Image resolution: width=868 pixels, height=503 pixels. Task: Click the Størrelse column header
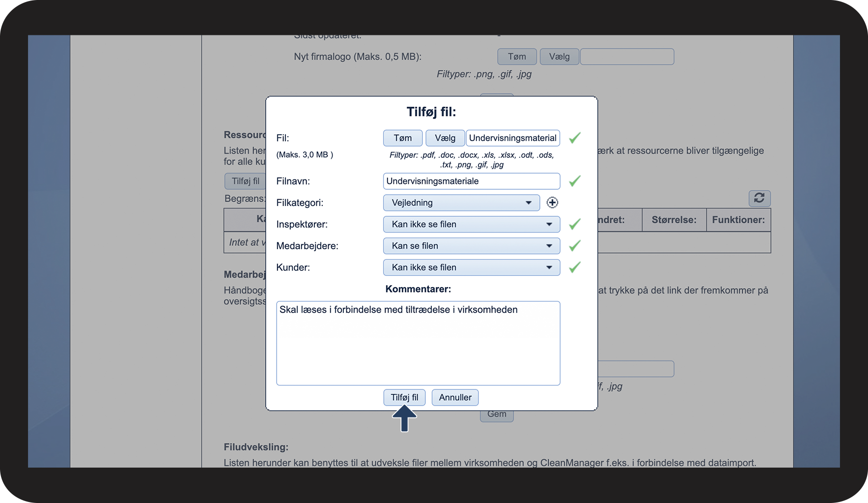[x=673, y=220]
